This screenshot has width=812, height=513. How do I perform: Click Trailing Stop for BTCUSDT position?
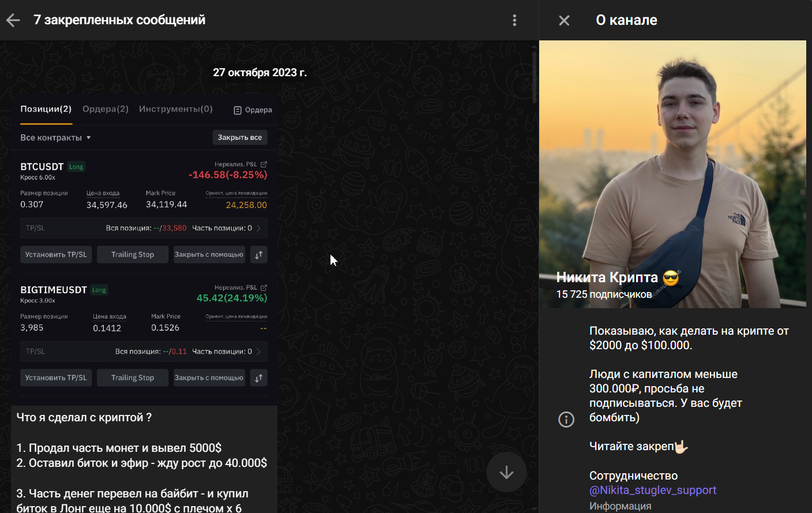tap(133, 254)
